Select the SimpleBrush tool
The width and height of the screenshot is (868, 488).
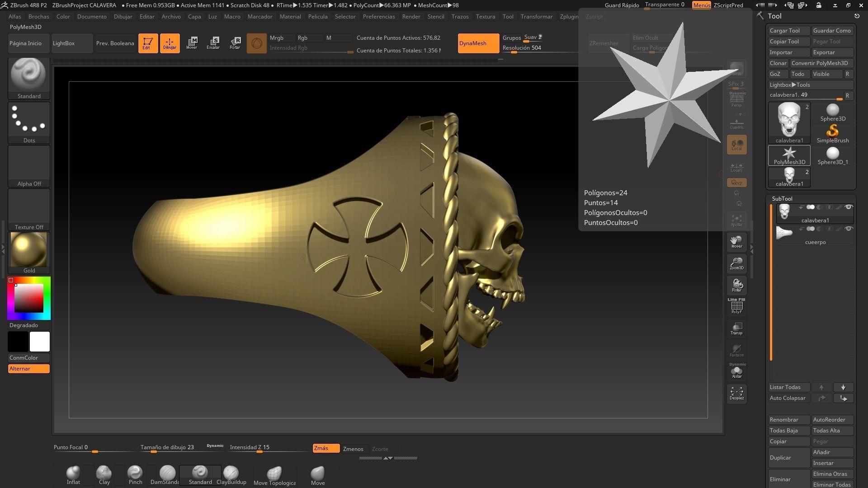coord(833,134)
